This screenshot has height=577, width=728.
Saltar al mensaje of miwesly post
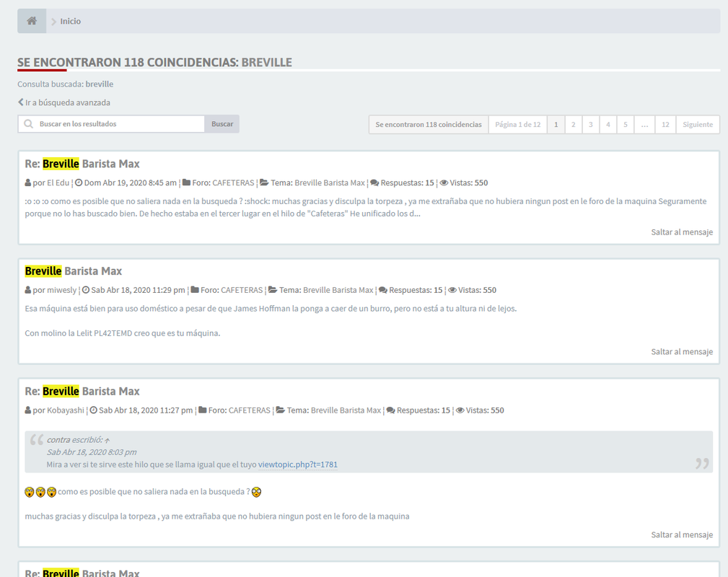(682, 352)
